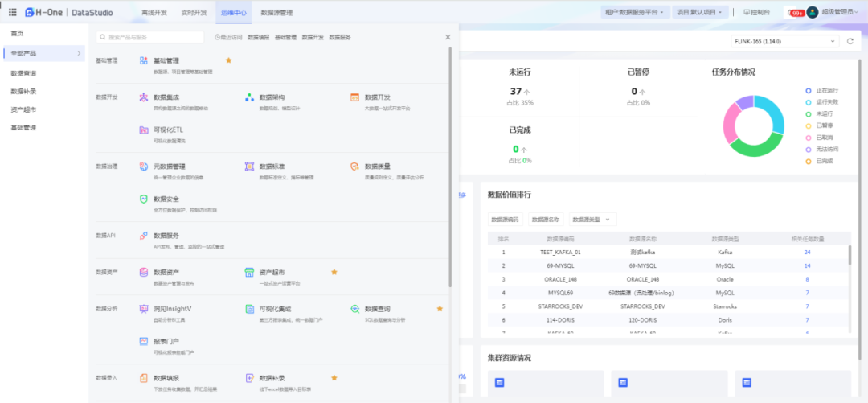
Task: Click the 洞见InsightV icon
Action: (143, 309)
